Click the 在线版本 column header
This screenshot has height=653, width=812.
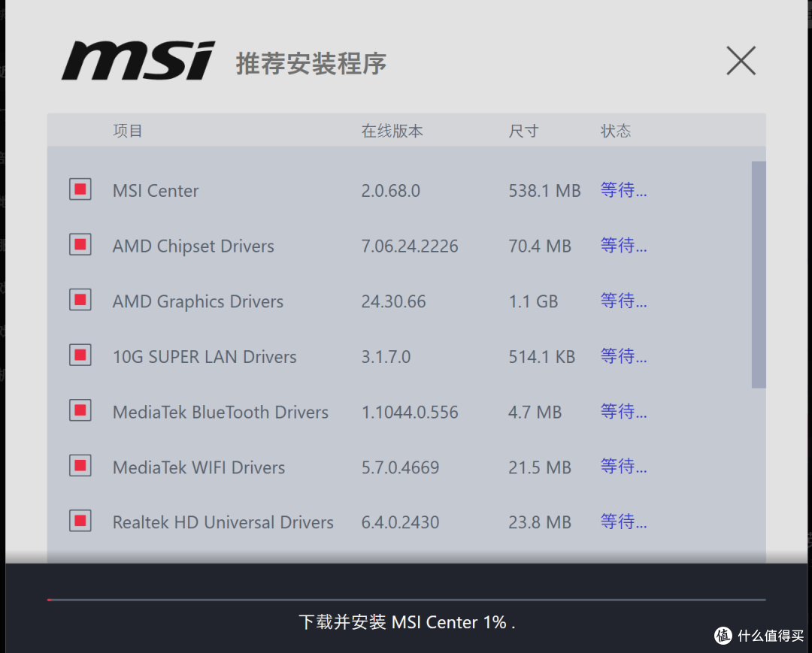tap(392, 131)
